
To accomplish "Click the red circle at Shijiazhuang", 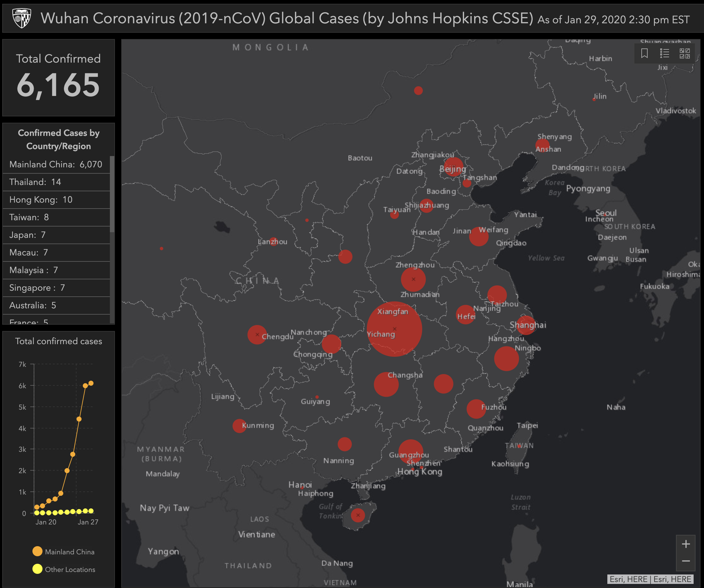I will pos(426,205).
